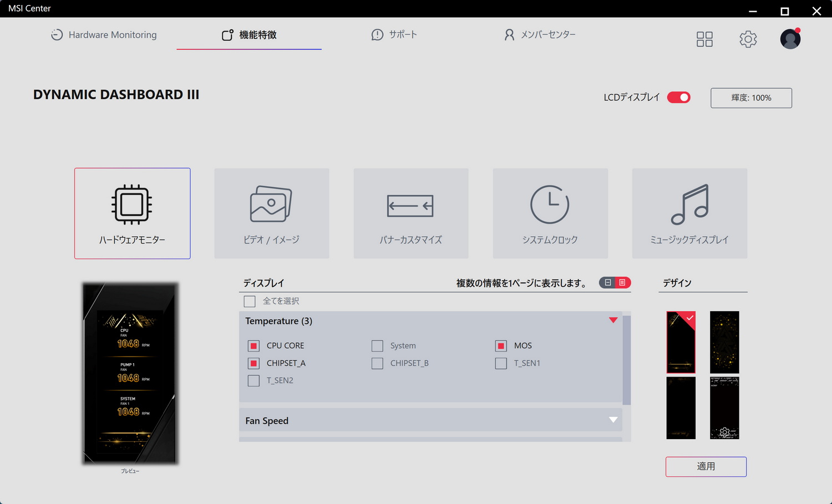Open MSI Center settings gear
The width and height of the screenshot is (832, 504).
[x=748, y=39]
